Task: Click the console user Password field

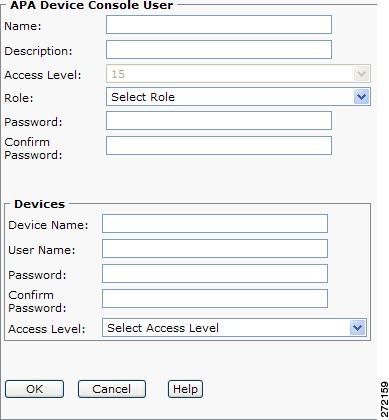Action: point(219,121)
